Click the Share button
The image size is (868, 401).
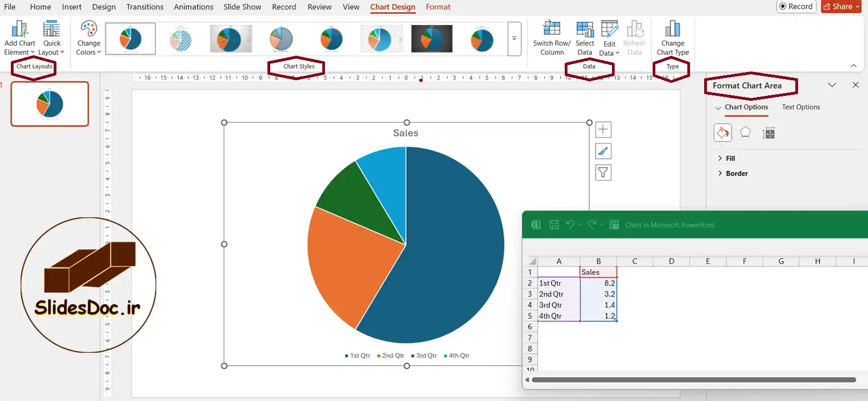tap(841, 7)
